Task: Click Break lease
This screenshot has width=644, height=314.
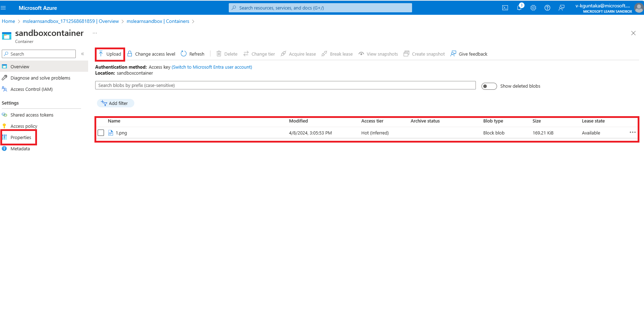Action: [337, 54]
